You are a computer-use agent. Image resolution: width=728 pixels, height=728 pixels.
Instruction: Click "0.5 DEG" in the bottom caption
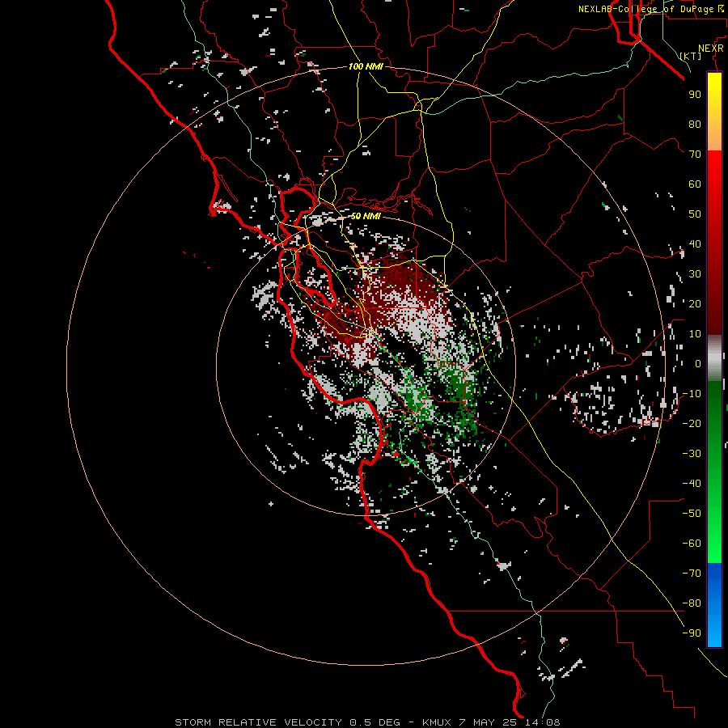(x=375, y=722)
